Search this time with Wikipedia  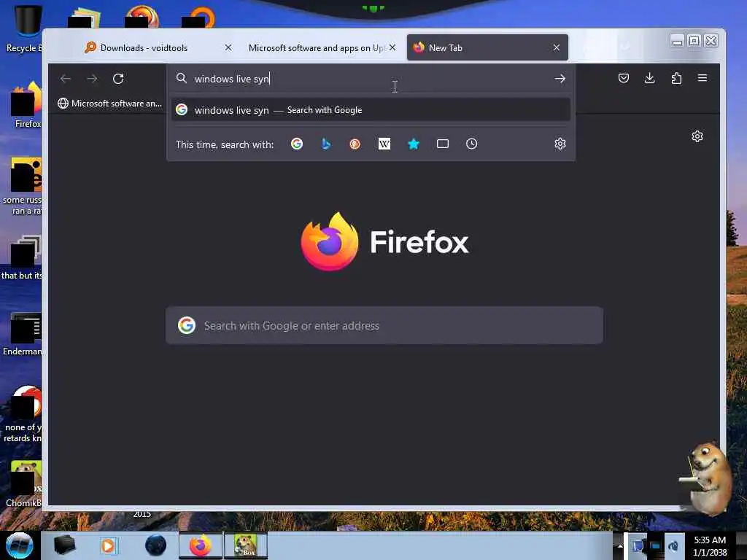click(x=384, y=144)
